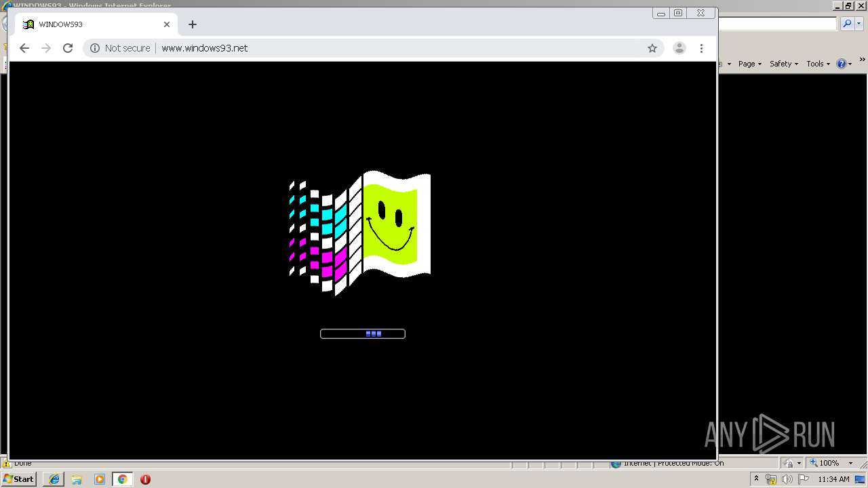View site info via Not secure icon

[95, 48]
